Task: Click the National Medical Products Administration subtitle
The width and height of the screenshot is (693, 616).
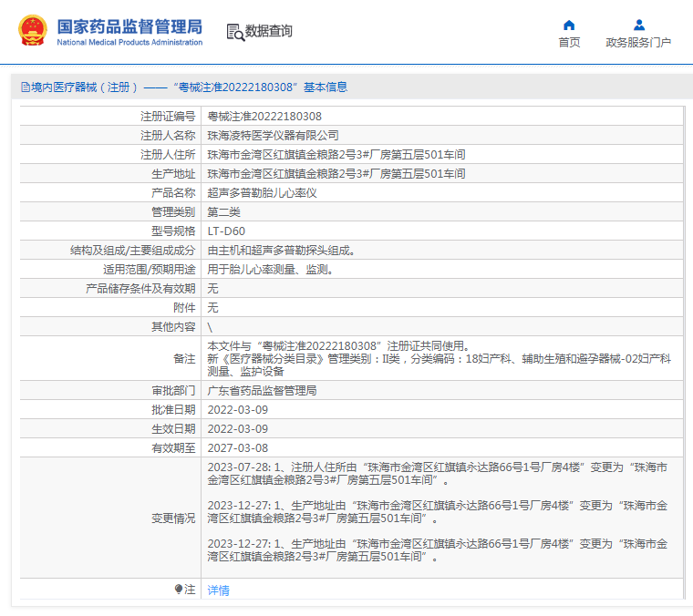Action: [129, 43]
